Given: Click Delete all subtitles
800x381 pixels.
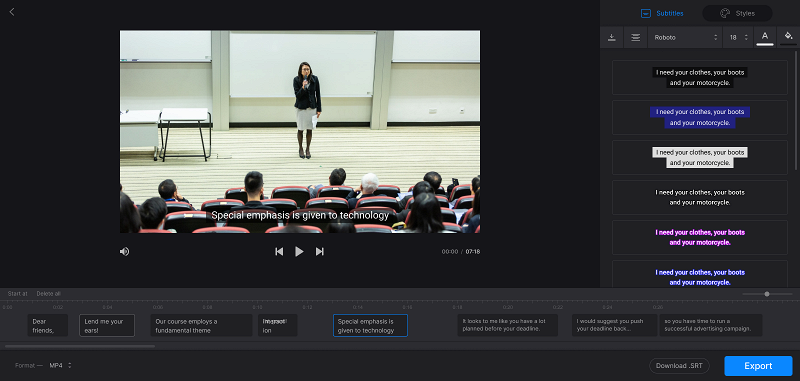Looking at the screenshot, I should [48, 294].
